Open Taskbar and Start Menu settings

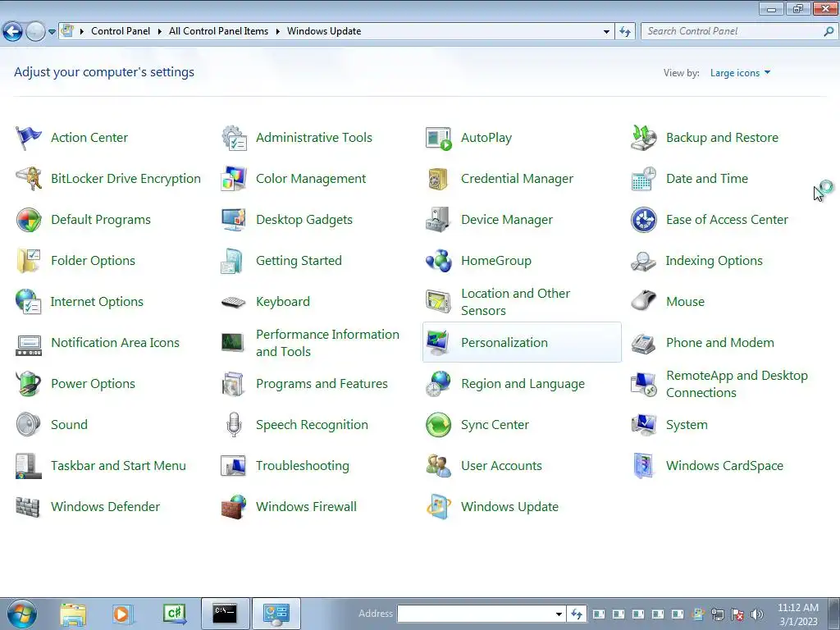pos(118,466)
